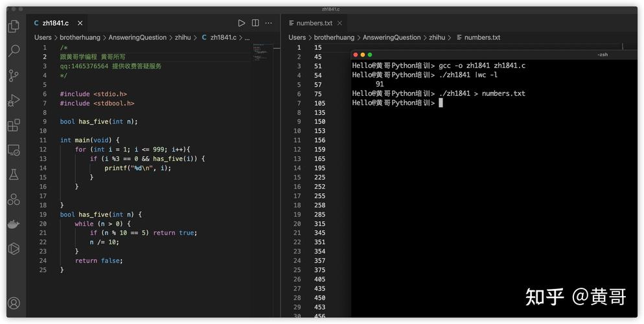
Task: Click 'return false;' on line 24
Action: pyautogui.click(x=98, y=260)
